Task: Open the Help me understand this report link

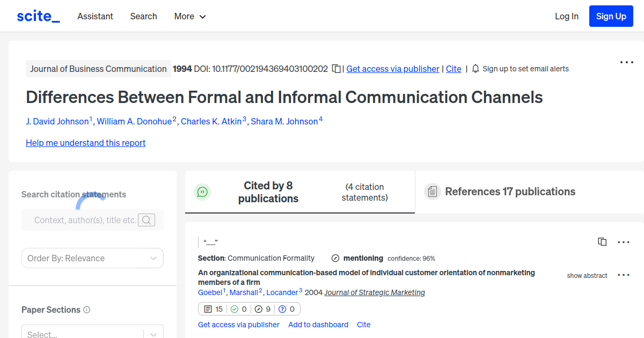Action: [x=85, y=143]
